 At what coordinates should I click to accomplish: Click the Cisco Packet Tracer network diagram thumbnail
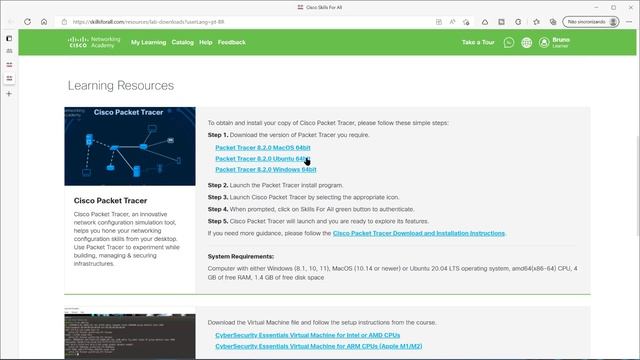[130, 146]
